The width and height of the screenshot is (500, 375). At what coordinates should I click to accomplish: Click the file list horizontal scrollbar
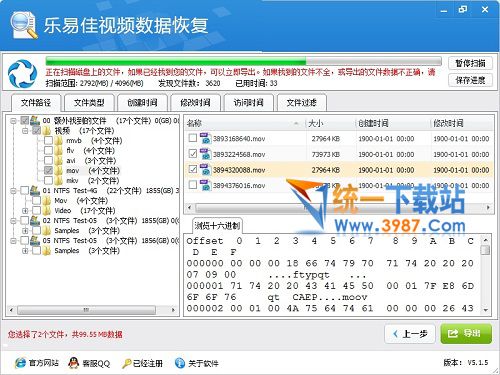tap(339, 208)
